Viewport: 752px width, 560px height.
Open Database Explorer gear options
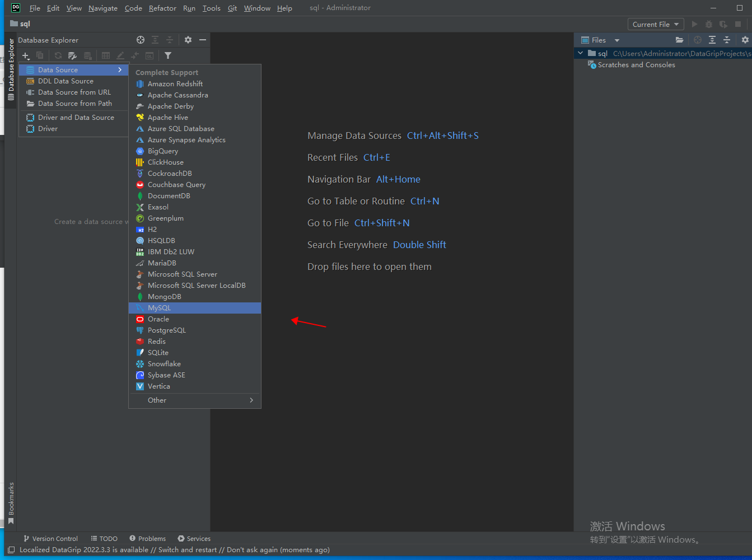[x=188, y=40]
